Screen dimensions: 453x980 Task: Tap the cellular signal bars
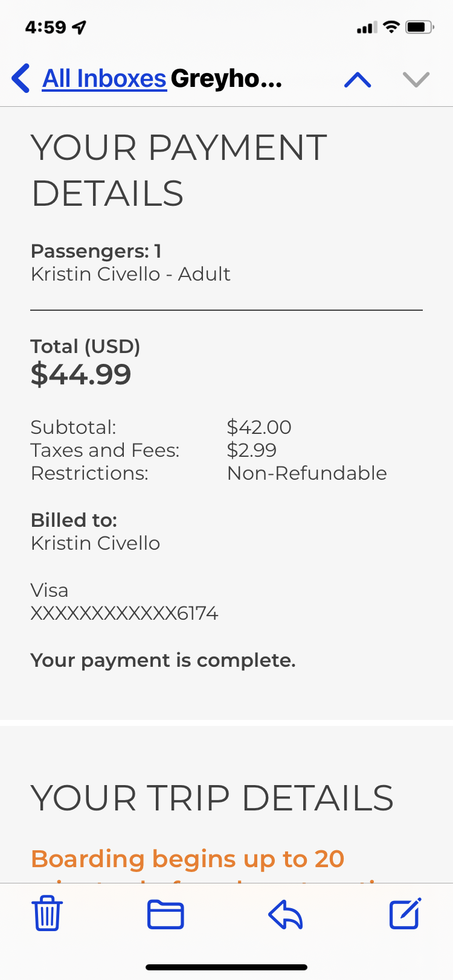coord(366,28)
